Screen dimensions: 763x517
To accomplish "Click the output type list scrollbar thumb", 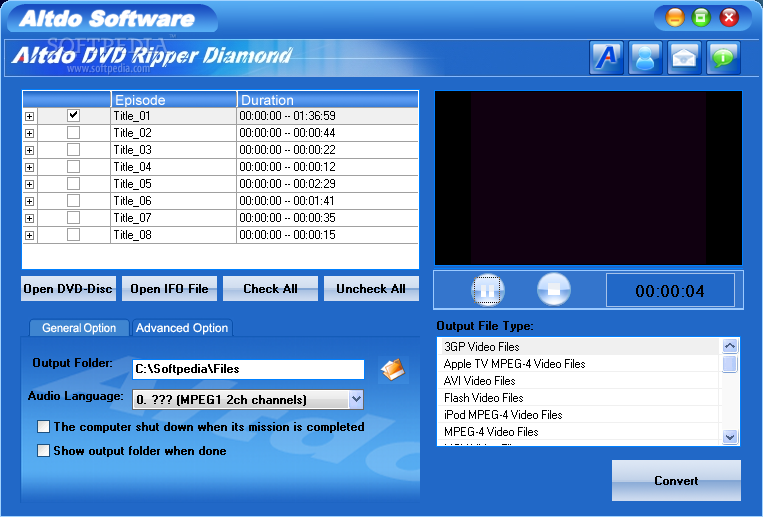I will [729, 364].
